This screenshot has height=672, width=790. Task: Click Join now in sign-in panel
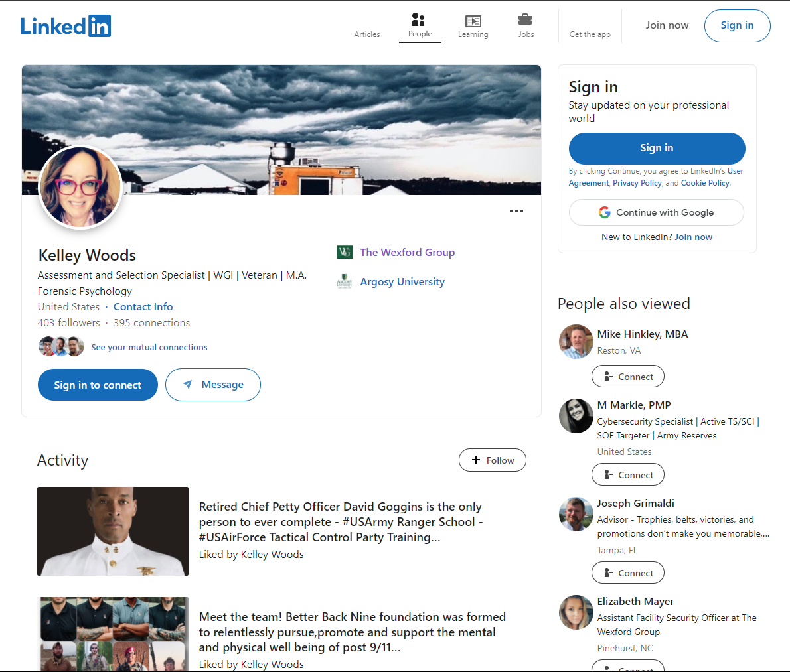(693, 237)
